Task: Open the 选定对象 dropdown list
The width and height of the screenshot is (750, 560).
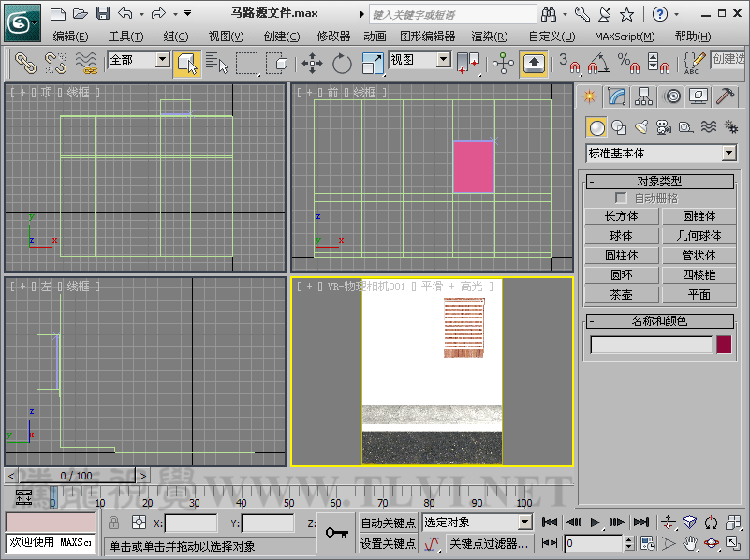Action: pyautogui.click(x=524, y=523)
